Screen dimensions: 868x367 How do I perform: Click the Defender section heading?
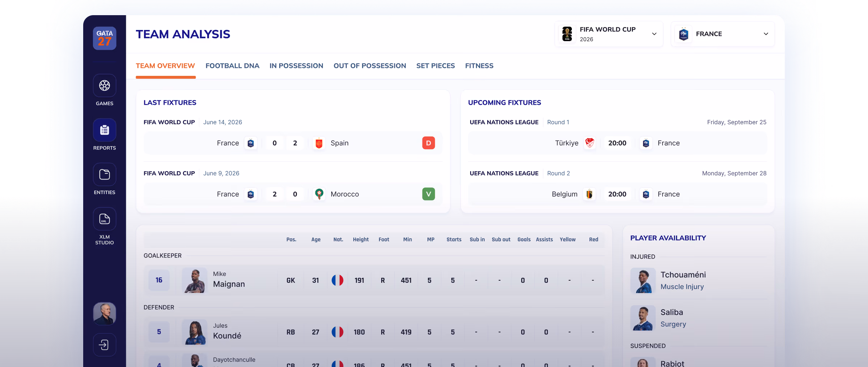[x=159, y=307]
